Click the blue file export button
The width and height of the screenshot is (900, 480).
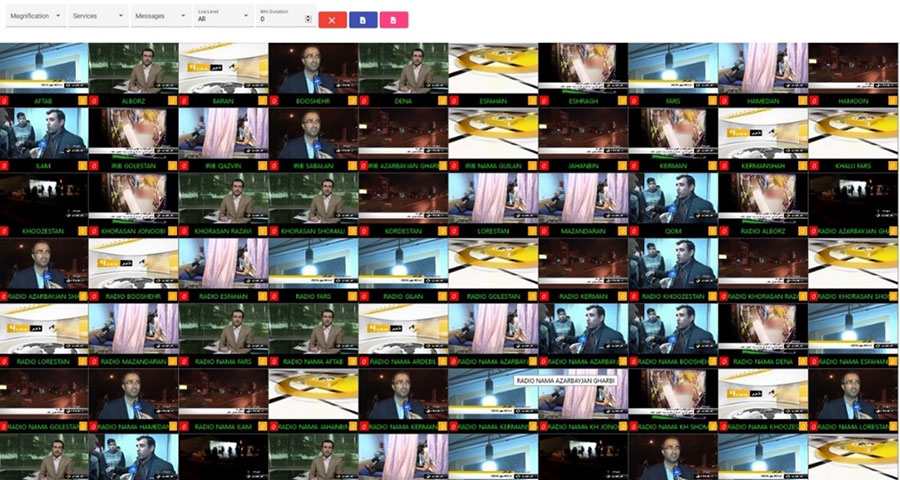363,20
